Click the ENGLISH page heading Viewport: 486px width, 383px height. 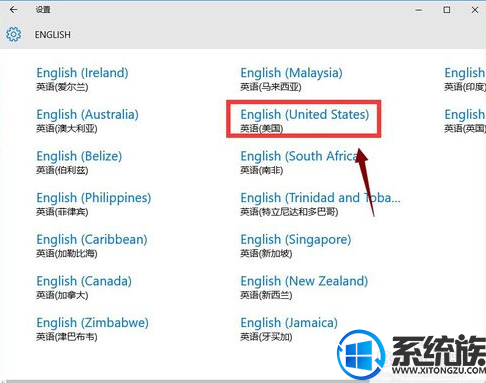click(53, 35)
